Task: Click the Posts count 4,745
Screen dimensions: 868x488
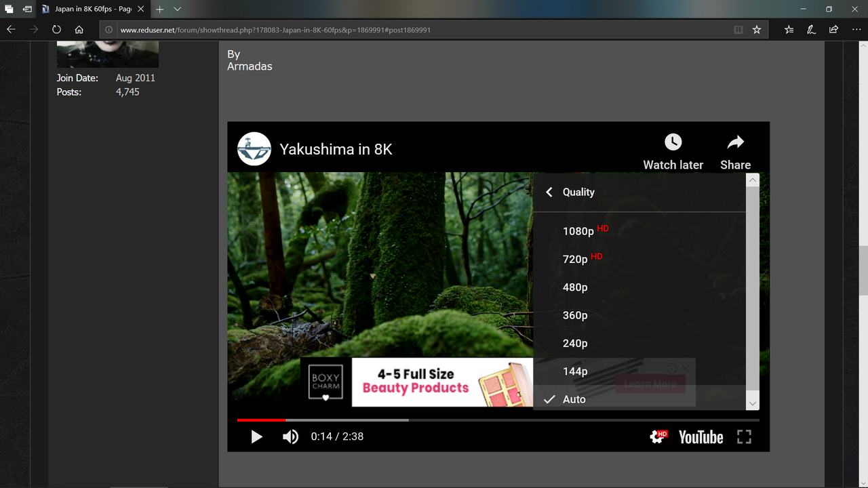Action: click(x=127, y=92)
